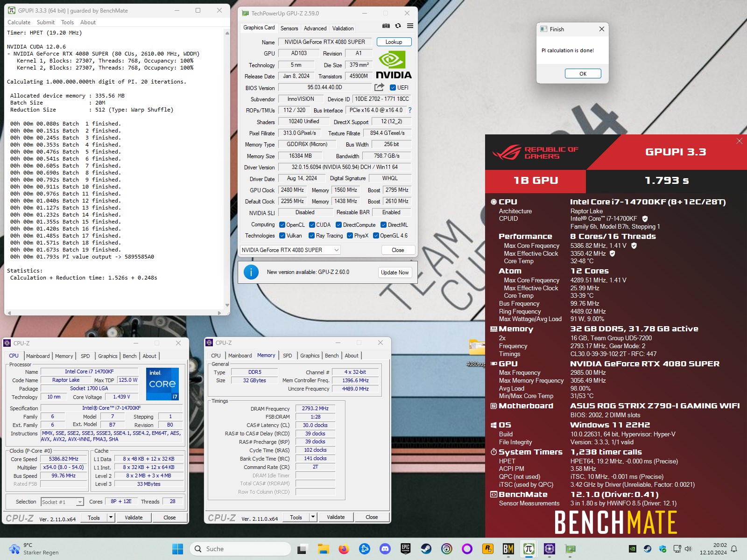
Task: Toggle the PhysX checkbox
Action: click(350, 236)
